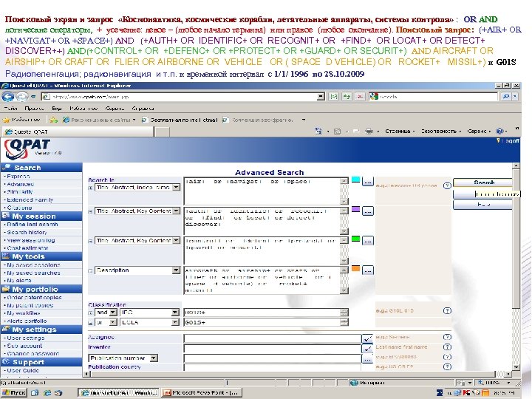This screenshot has height=399, width=532.
Task: Click ellipsis button next to green swatch
Action: click(x=367, y=241)
